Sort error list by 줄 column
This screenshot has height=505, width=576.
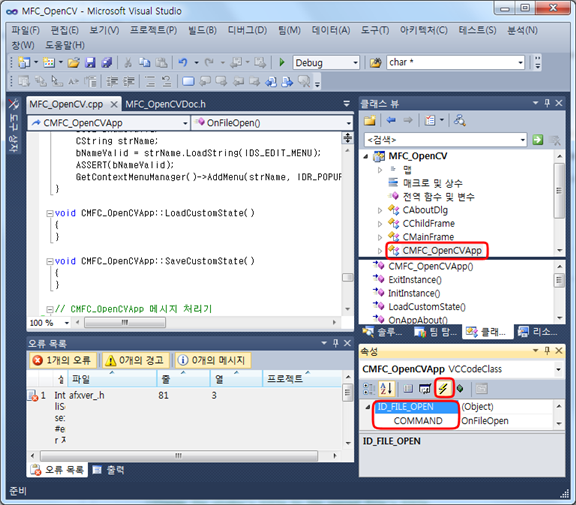[x=183, y=379]
